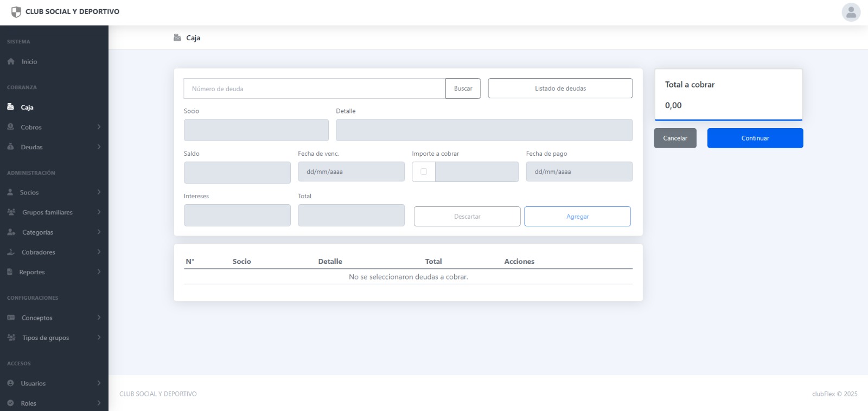Screen dimensions: 868x411
Task: Expand the Roles submenu chevron
Action: [x=99, y=403]
